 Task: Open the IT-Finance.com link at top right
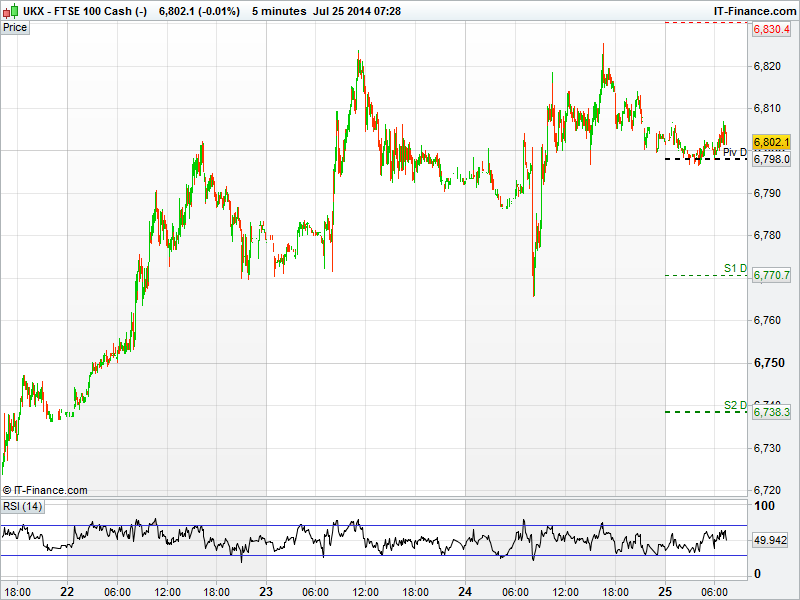(753, 10)
